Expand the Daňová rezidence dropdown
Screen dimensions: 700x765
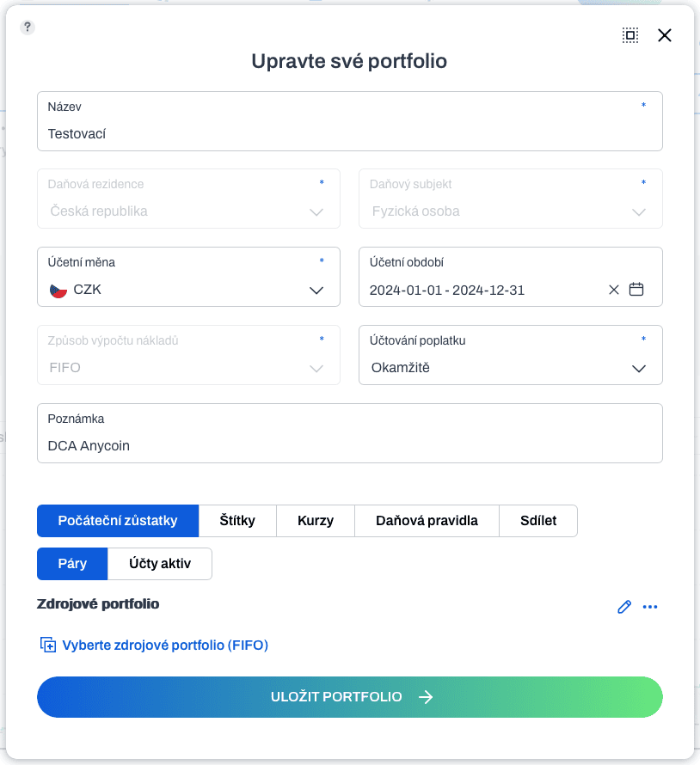tap(316, 212)
